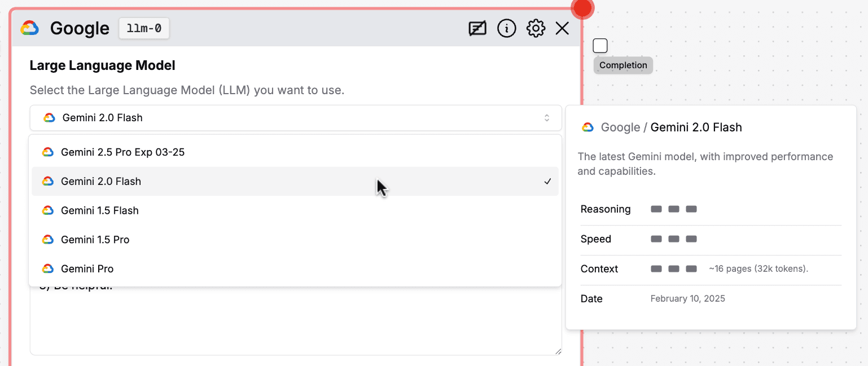Click the llm-0 node ID badge
The width and height of the screenshot is (868, 366).
[144, 28]
